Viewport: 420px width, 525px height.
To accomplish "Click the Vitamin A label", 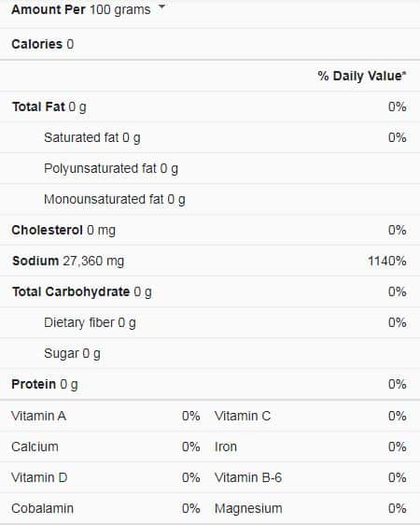I will pyautogui.click(x=39, y=416).
